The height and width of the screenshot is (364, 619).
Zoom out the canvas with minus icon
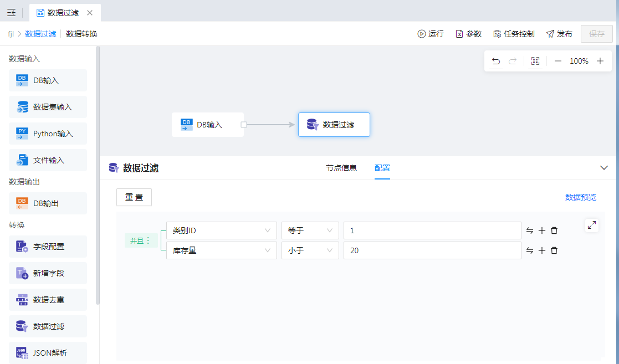[558, 61]
